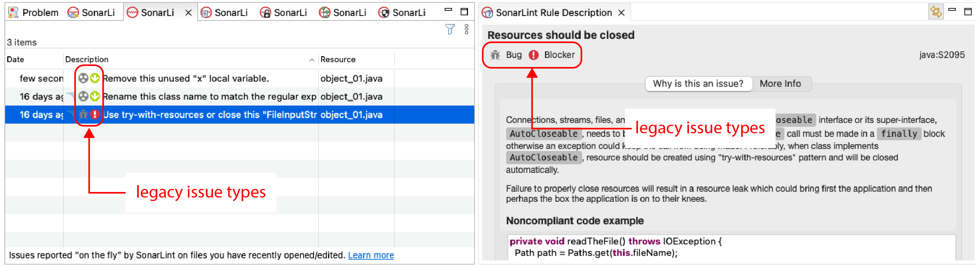Click the code smell icon on the rename class row
Image resolution: width=980 pixels, height=267 pixels.
pos(83,97)
